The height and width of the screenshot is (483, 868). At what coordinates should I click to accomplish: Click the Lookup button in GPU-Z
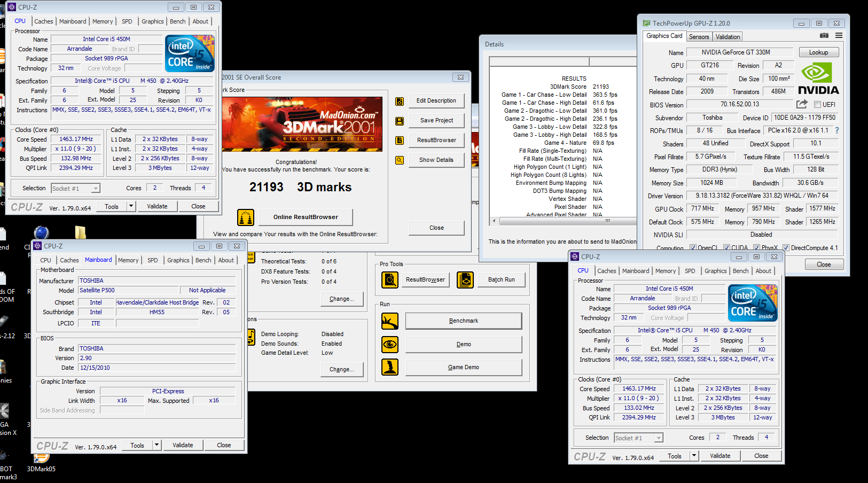[x=818, y=52]
